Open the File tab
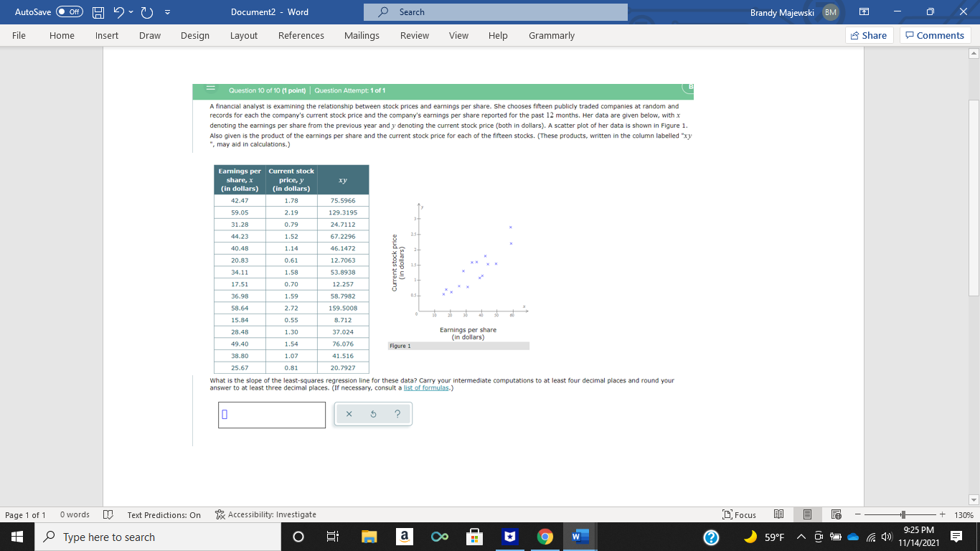 (19, 35)
